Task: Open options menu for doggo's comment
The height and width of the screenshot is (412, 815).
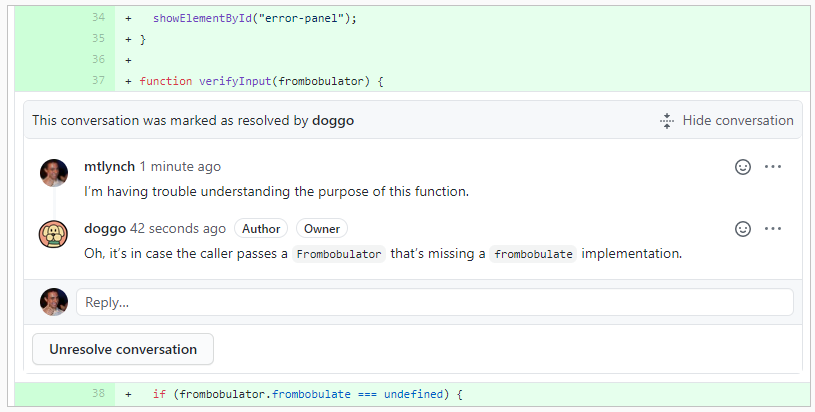Action: (773, 229)
